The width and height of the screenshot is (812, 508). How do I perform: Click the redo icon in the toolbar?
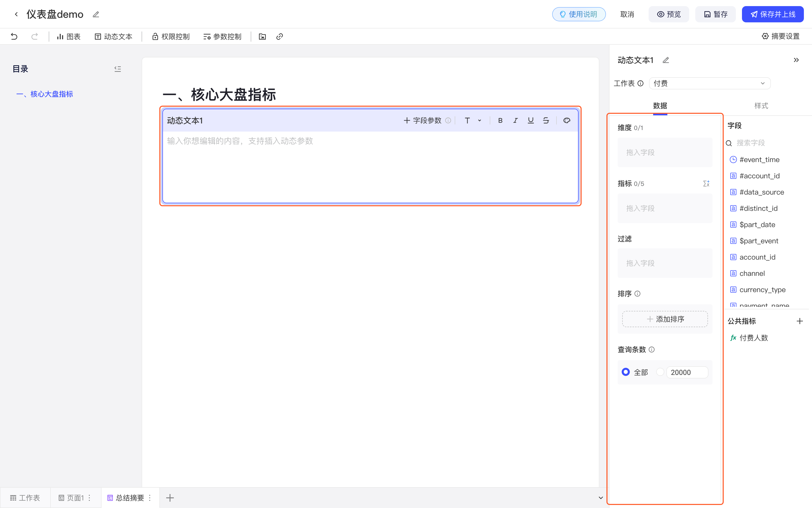pyautogui.click(x=35, y=36)
